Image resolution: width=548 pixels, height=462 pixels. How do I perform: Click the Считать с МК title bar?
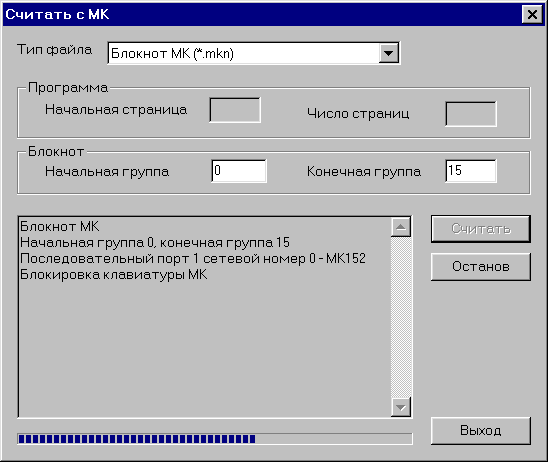[262, 15]
